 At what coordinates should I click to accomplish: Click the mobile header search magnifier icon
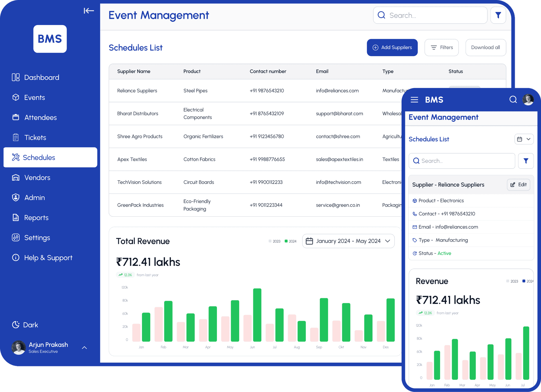[513, 100]
